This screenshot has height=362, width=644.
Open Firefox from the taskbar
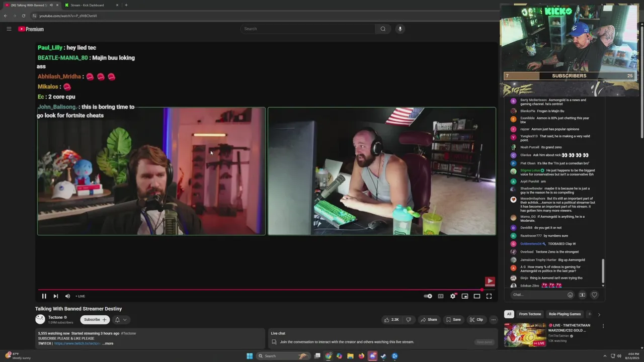pos(361,356)
